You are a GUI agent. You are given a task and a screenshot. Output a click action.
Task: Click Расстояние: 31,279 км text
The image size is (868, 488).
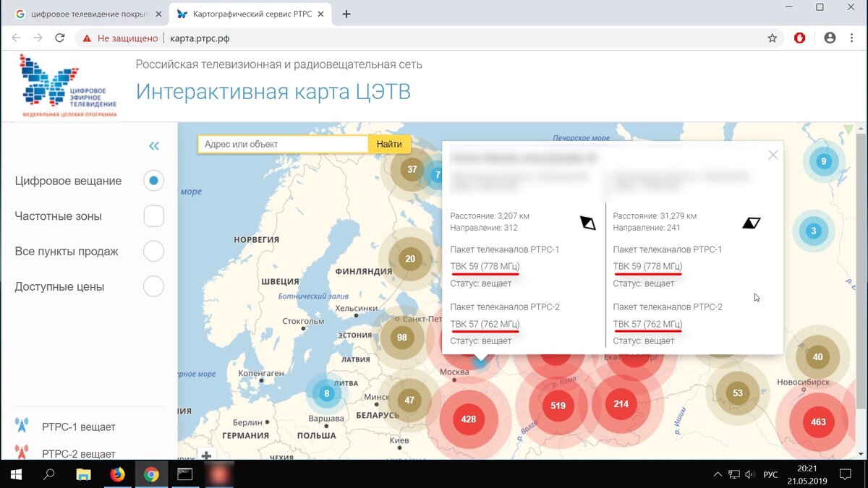(x=655, y=215)
